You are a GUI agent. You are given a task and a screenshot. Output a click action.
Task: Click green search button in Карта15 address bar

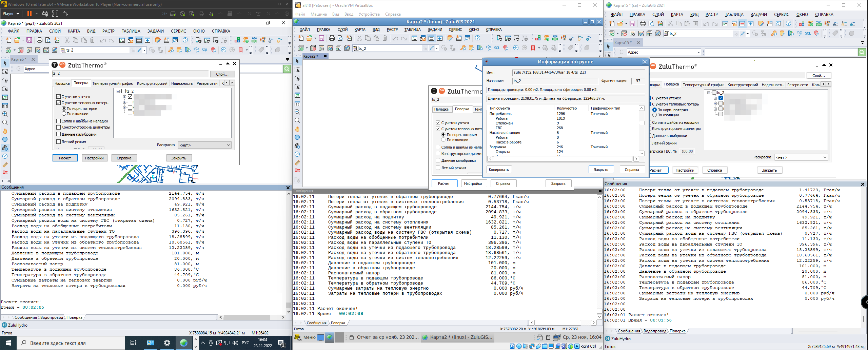click(x=862, y=52)
